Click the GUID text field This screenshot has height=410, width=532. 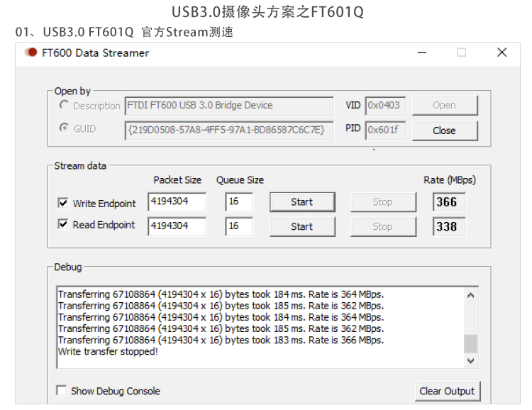pos(229,131)
